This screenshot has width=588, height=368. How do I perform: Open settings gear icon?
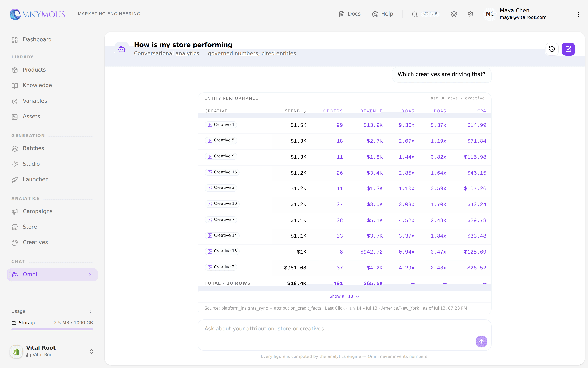point(470,14)
